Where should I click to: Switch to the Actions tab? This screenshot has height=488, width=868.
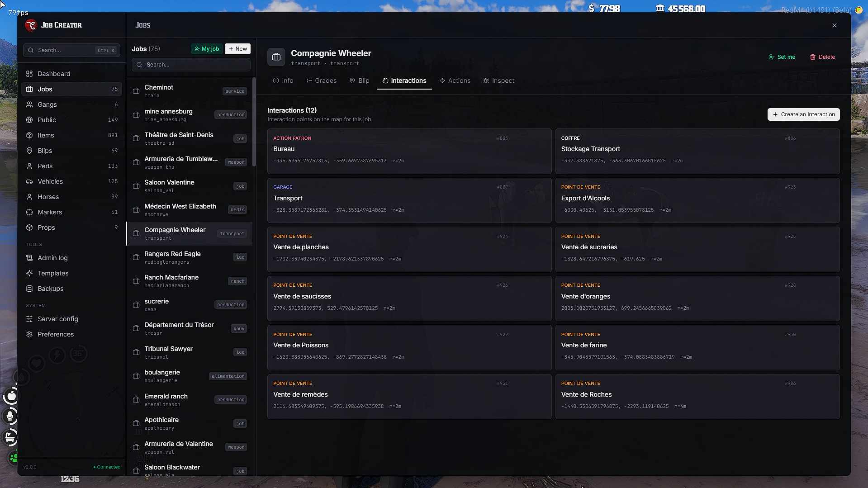point(455,81)
